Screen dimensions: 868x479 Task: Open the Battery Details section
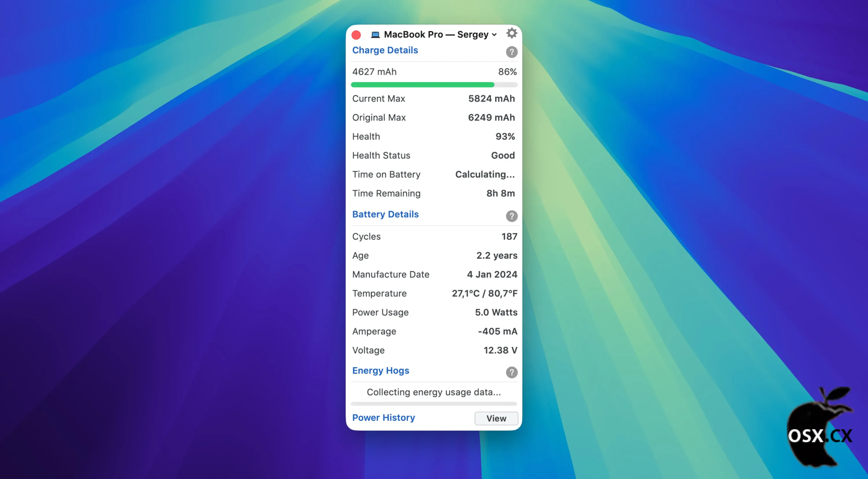pyautogui.click(x=385, y=214)
